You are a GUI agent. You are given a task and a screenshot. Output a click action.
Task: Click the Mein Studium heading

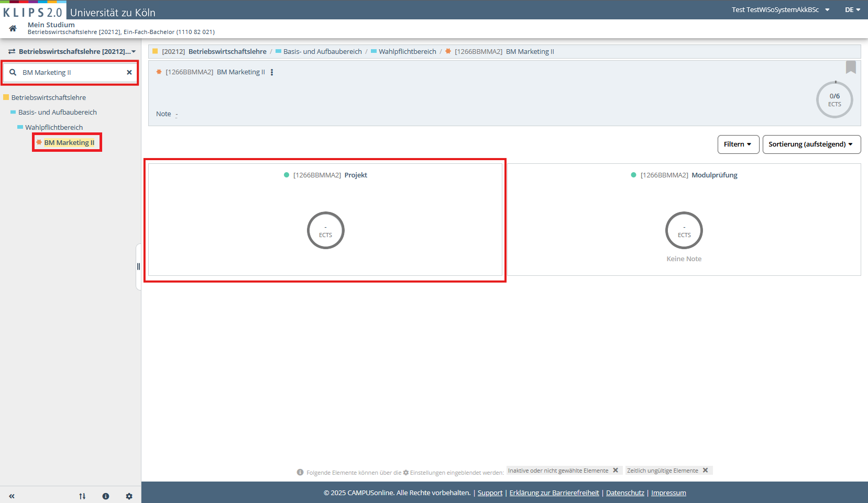(51, 25)
